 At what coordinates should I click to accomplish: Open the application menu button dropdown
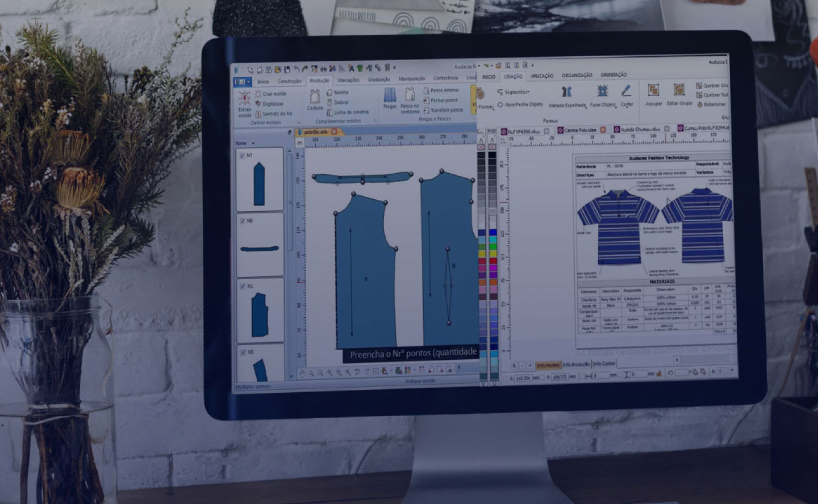pos(243,82)
